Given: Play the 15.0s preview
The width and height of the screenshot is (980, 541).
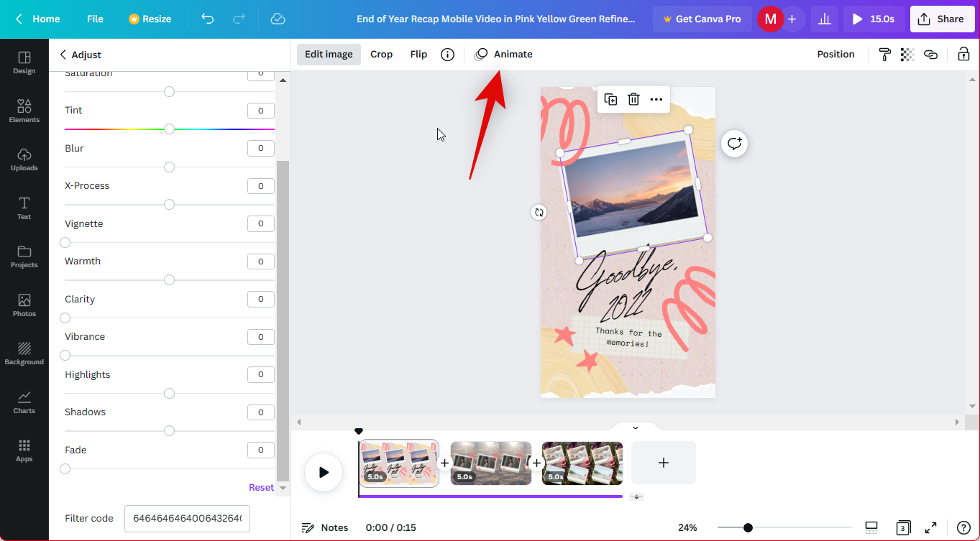Looking at the screenshot, I should pyautogui.click(x=874, y=19).
